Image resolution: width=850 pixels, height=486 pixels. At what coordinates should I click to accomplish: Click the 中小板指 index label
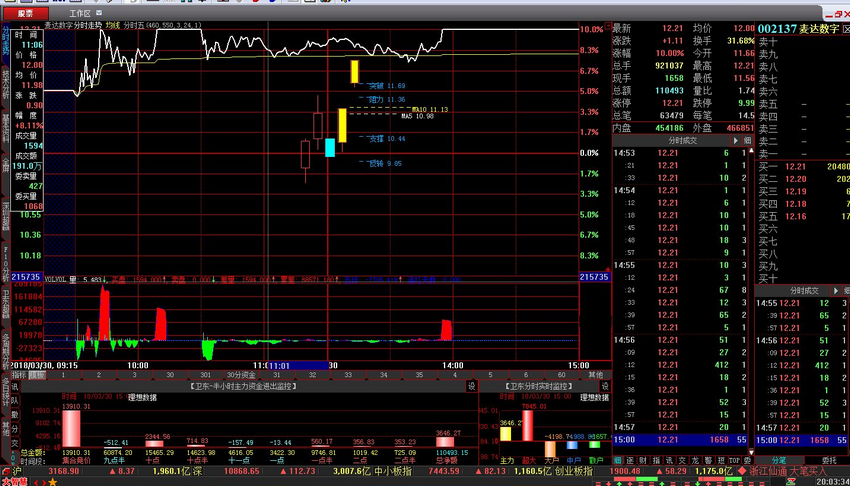click(x=393, y=471)
